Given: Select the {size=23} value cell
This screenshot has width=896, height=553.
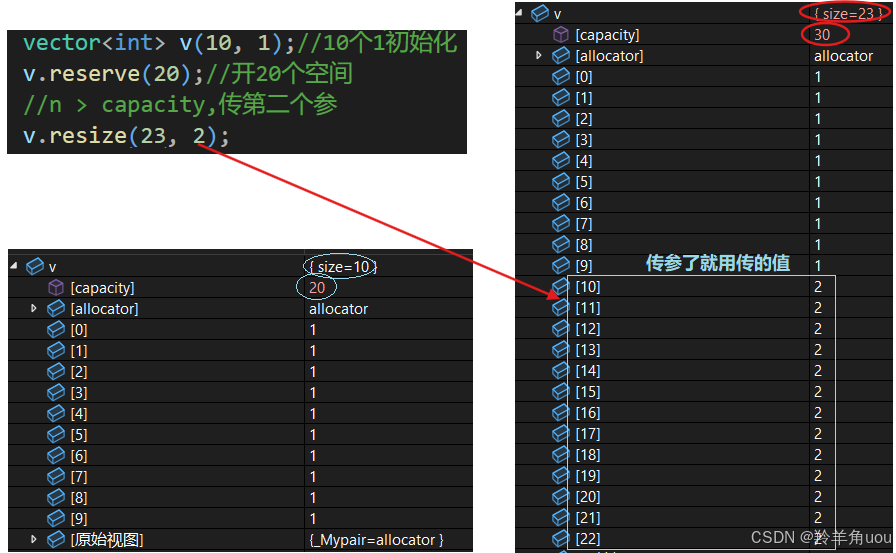Looking at the screenshot, I should pos(849,14).
